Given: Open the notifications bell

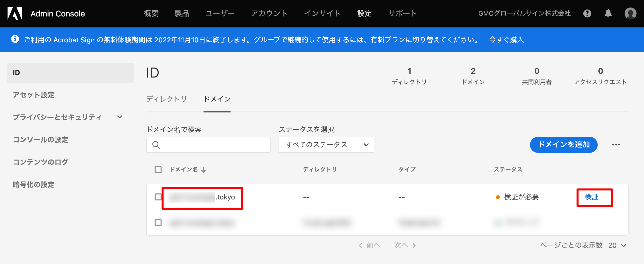Looking at the screenshot, I should [x=608, y=13].
